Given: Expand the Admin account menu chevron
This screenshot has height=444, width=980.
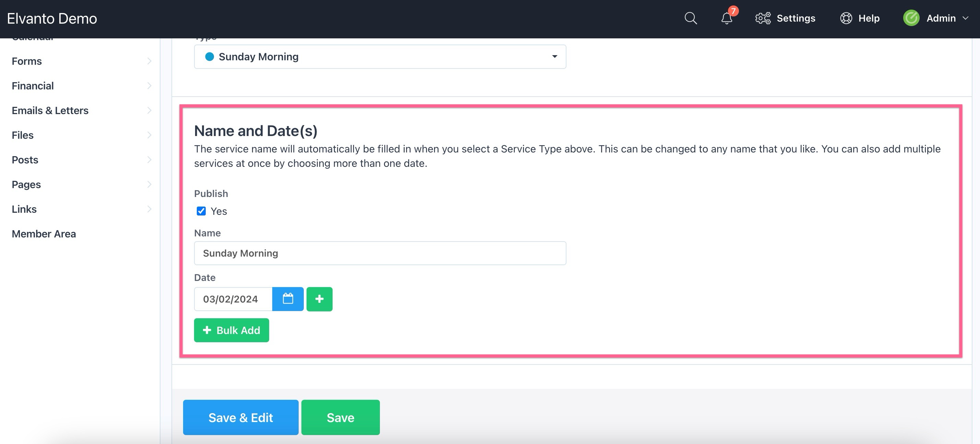Looking at the screenshot, I should coord(966,18).
